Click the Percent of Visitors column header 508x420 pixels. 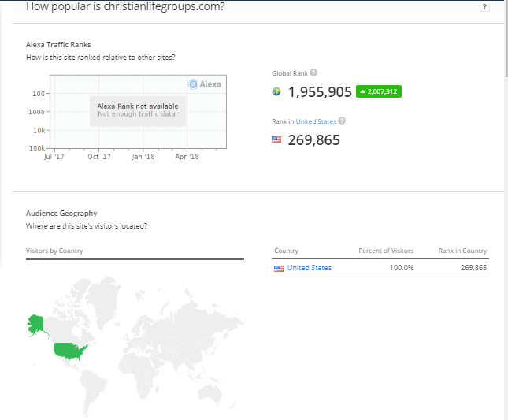point(386,251)
